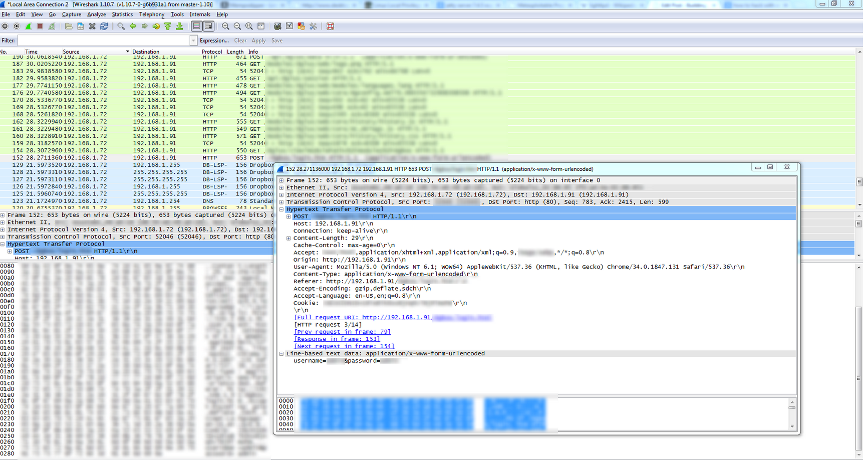Click popup hex pane scrollbar
Image resolution: width=868 pixels, height=465 pixels.
click(x=792, y=414)
